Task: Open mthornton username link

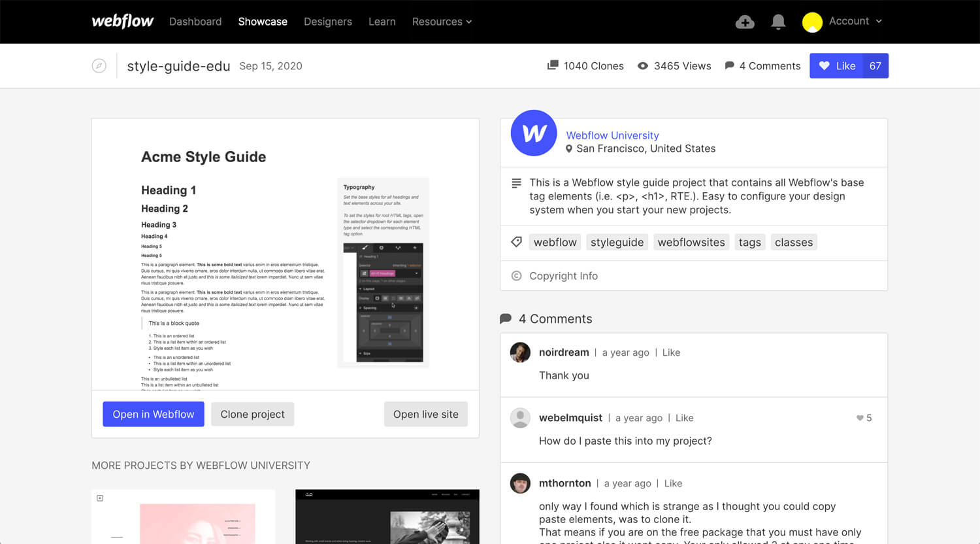Action: click(x=564, y=483)
